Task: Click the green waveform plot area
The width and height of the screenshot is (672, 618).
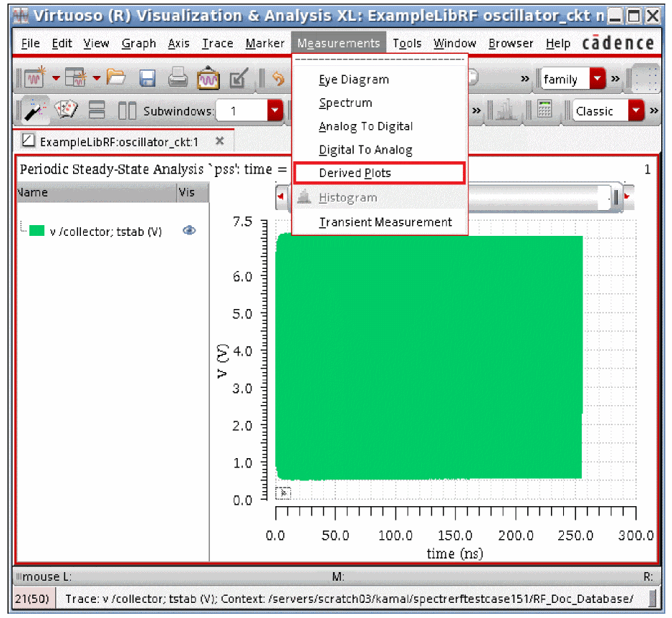Action: coord(428,357)
